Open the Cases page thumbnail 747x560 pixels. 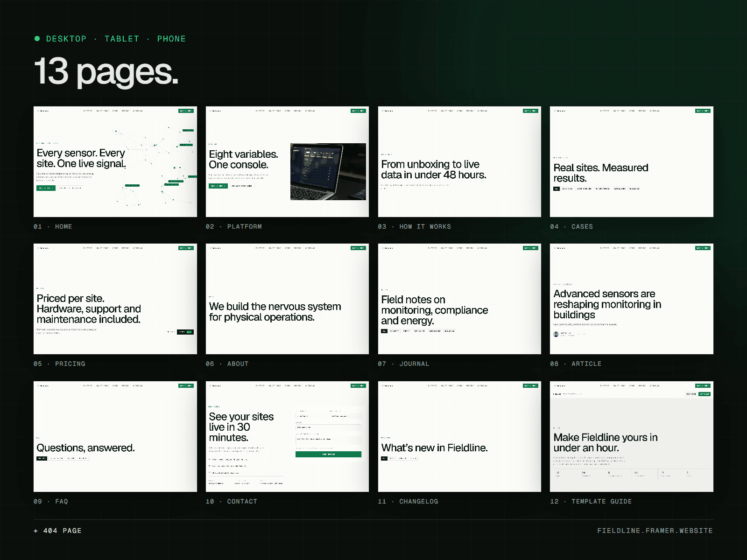pyautogui.click(x=632, y=161)
